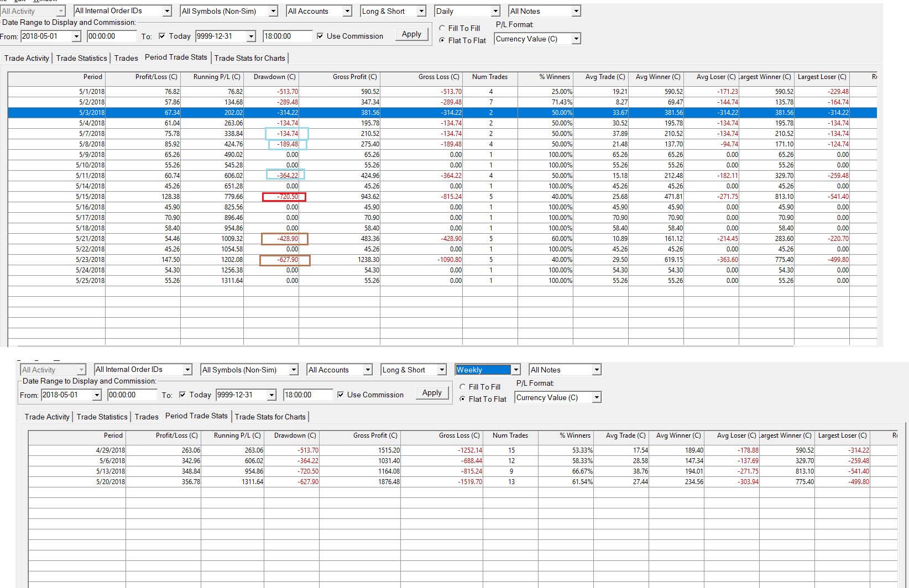Open the top All Symbols (Non-Sim) dropdown
Viewport: 909px width, 588px height.
(273, 11)
